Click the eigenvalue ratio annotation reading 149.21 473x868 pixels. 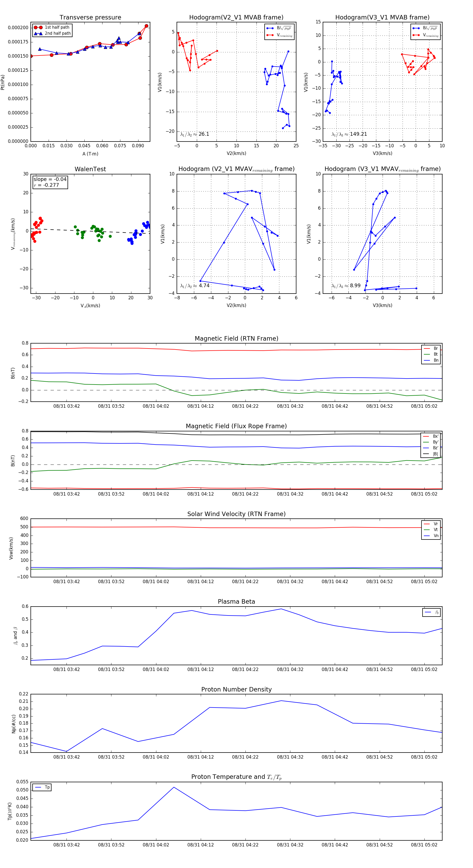[x=349, y=134]
